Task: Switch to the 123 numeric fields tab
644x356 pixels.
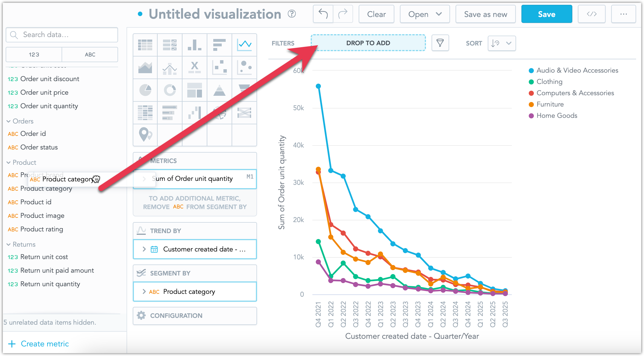Action: (x=33, y=54)
